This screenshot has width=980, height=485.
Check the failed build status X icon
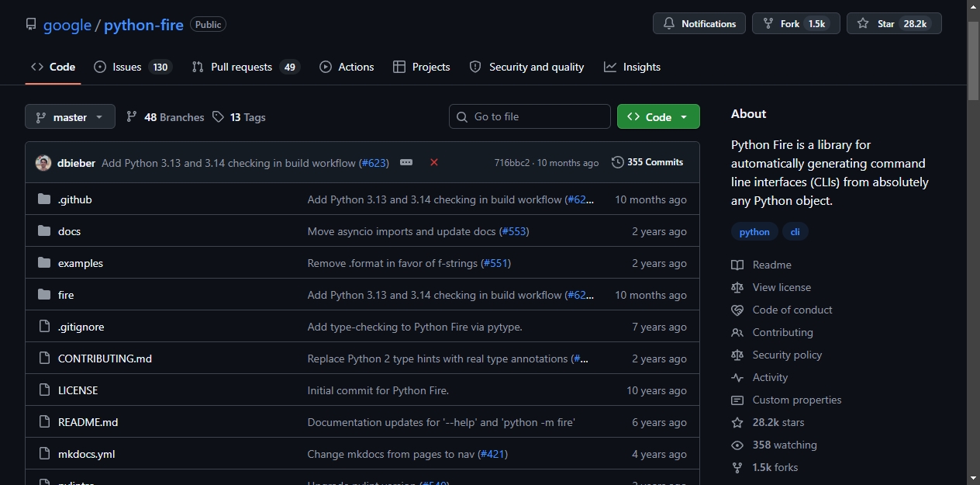pyautogui.click(x=434, y=162)
